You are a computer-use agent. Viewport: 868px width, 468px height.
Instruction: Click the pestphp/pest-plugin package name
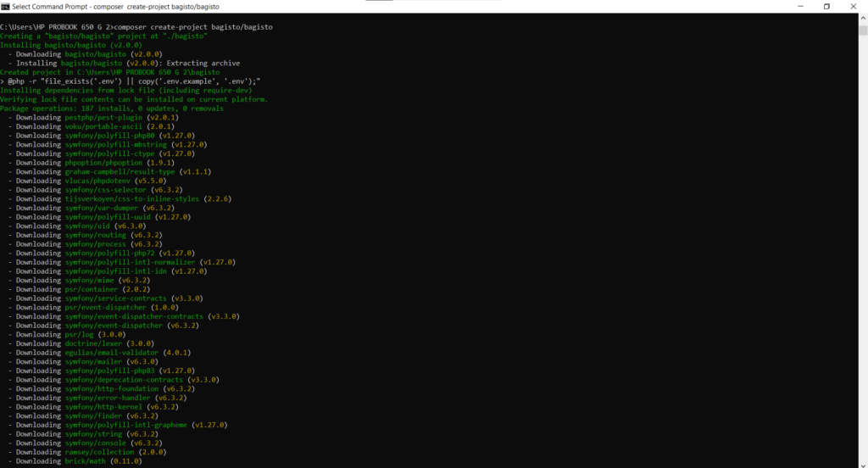pyautogui.click(x=102, y=118)
